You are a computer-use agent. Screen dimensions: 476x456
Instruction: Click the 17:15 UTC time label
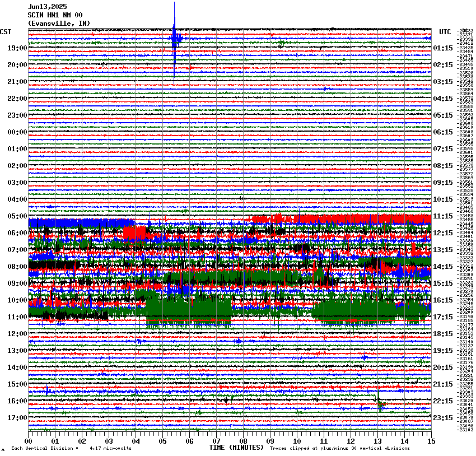(x=443, y=317)
